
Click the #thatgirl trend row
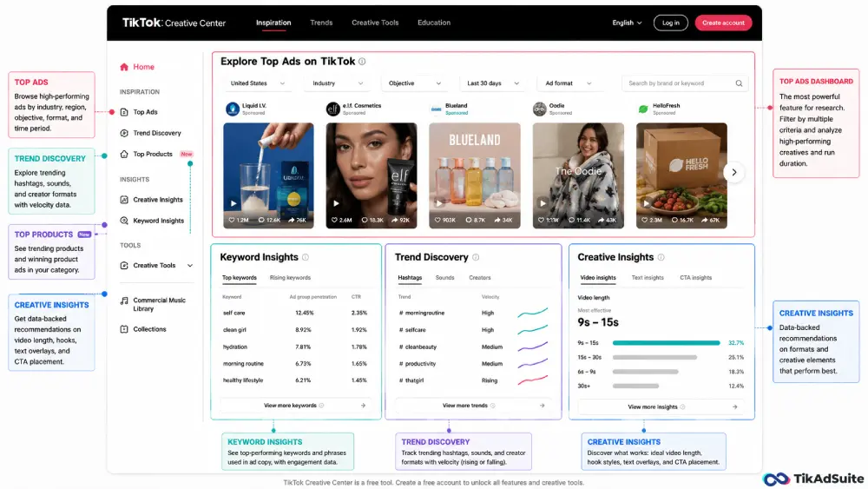[473, 380]
